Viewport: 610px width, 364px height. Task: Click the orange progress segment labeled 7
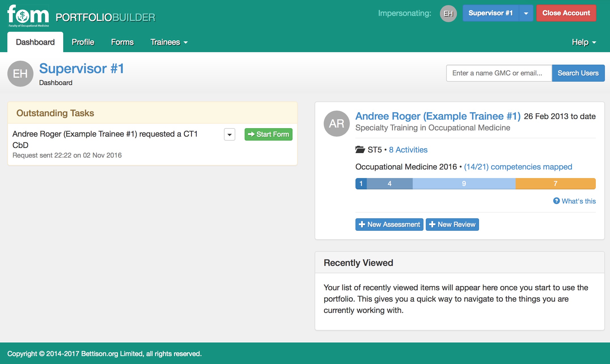(x=556, y=184)
